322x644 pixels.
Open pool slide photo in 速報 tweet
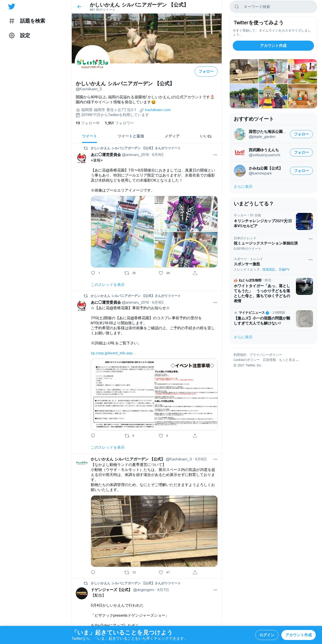[x=122, y=232]
